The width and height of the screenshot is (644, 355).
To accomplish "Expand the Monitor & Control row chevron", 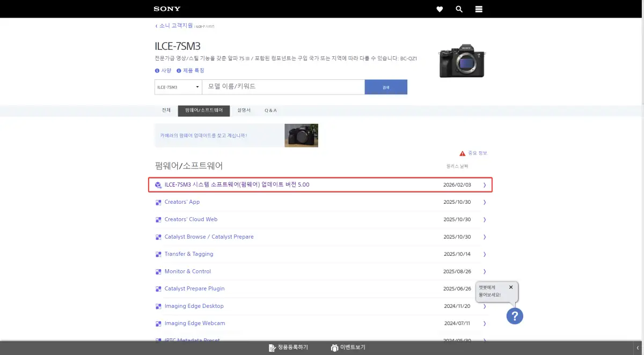I will point(484,271).
